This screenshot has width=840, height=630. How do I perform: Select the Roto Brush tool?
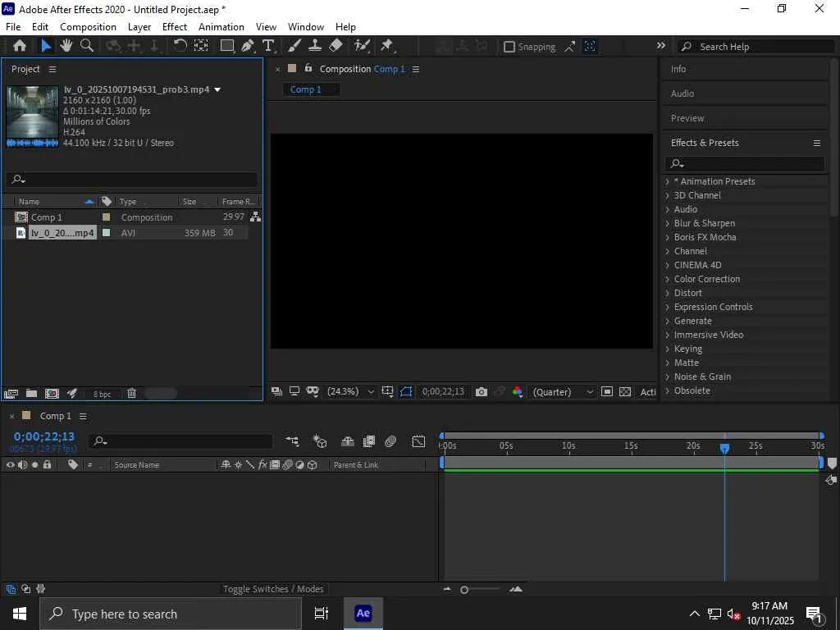362,46
